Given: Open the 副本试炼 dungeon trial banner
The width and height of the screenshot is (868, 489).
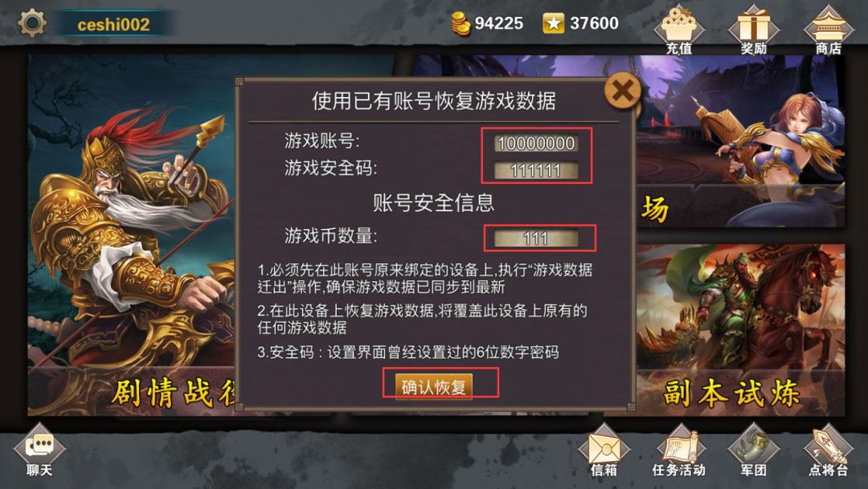Looking at the screenshot, I should click(x=741, y=330).
